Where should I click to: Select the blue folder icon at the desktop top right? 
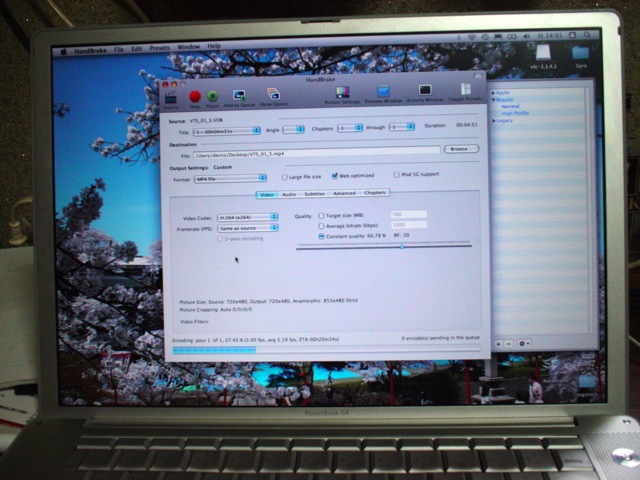pos(580,53)
